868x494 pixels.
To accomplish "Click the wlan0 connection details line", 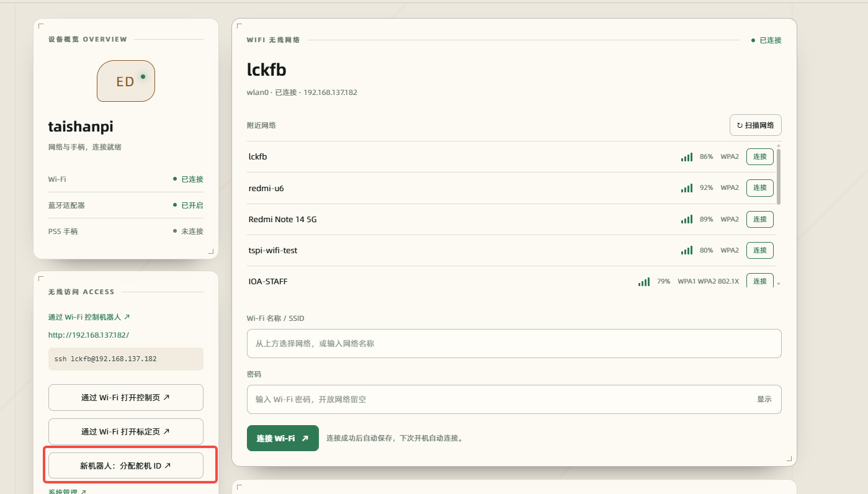I will point(302,92).
